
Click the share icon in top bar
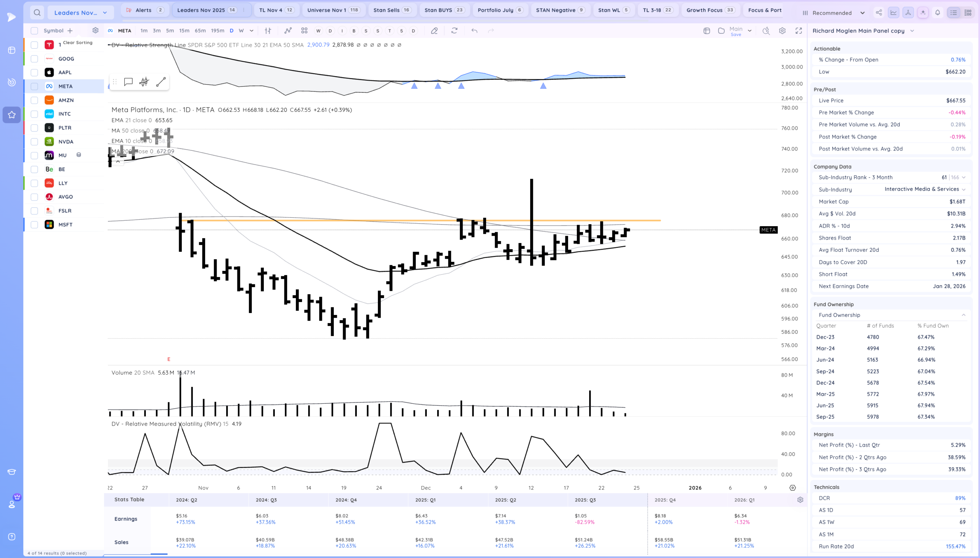click(879, 13)
